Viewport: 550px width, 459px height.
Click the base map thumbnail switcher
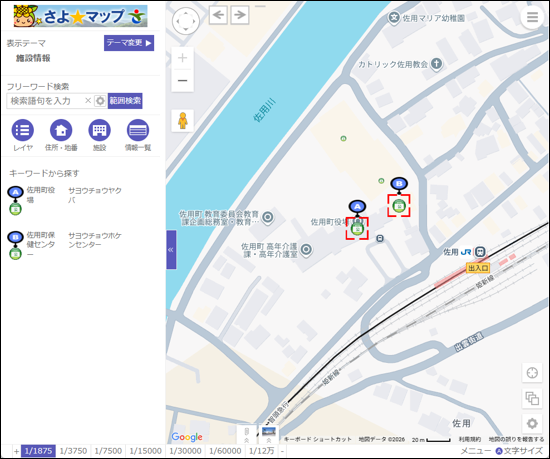pyautogui.click(x=247, y=435)
